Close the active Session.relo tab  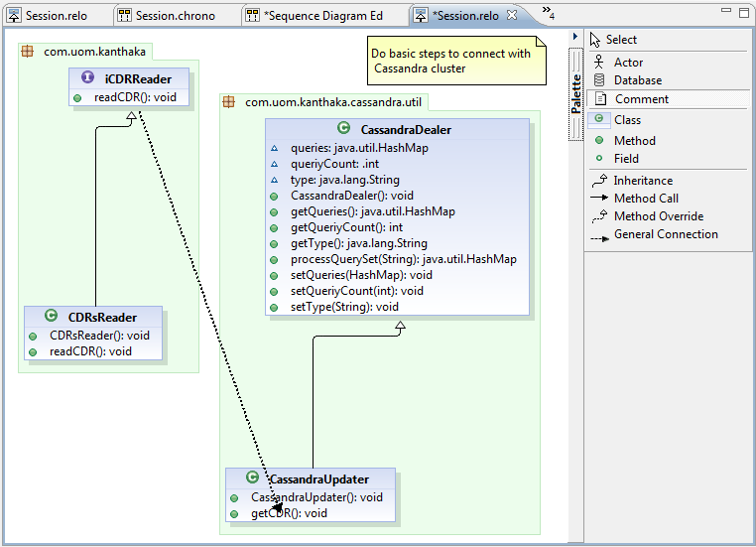point(512,16)
